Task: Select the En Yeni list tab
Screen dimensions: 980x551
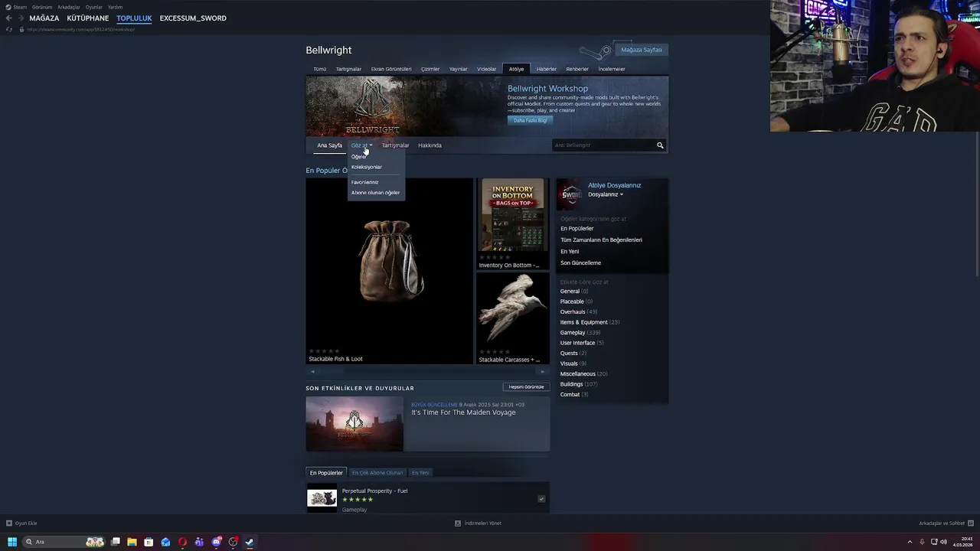Action: point(420,473)
